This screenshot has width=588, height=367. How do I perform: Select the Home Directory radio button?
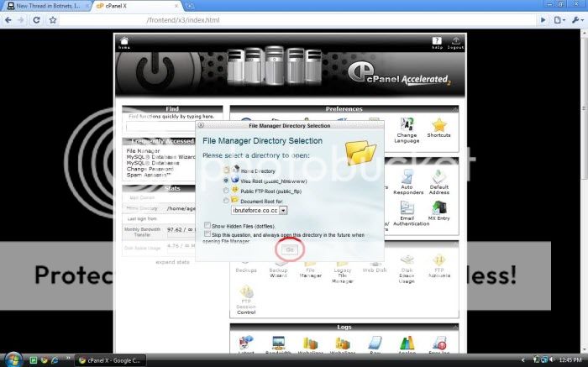pyautogui.click(x=226, y=170)
